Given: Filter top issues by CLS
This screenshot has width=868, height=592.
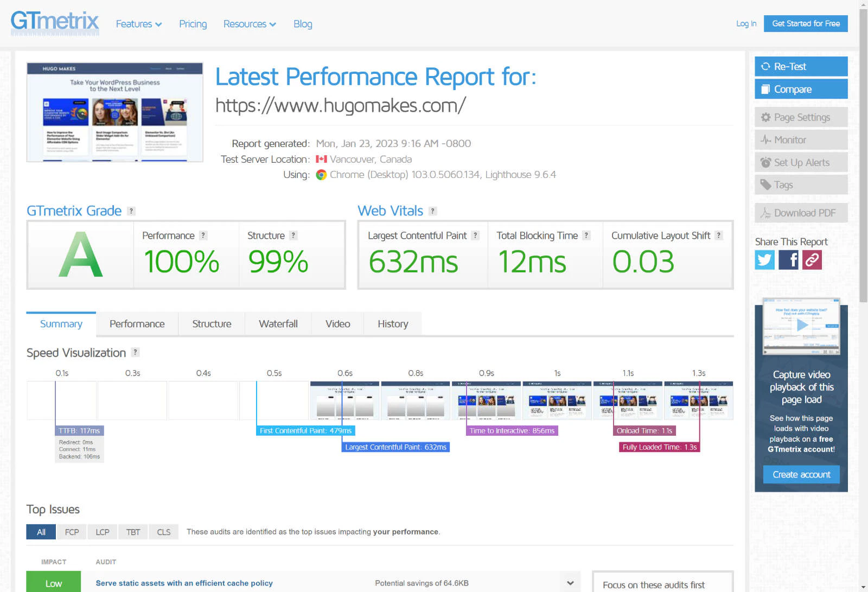Looking at the screenshot, I should click(163, 532).
